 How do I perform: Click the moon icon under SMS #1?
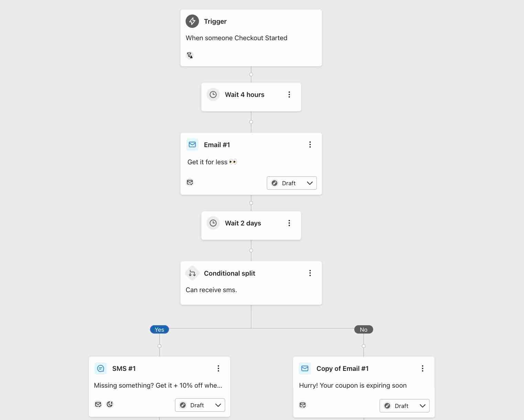coord(110,404)
